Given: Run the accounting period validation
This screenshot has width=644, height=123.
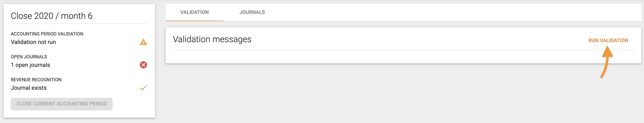Looking at the screenshot, I should (x=608, y=41).
